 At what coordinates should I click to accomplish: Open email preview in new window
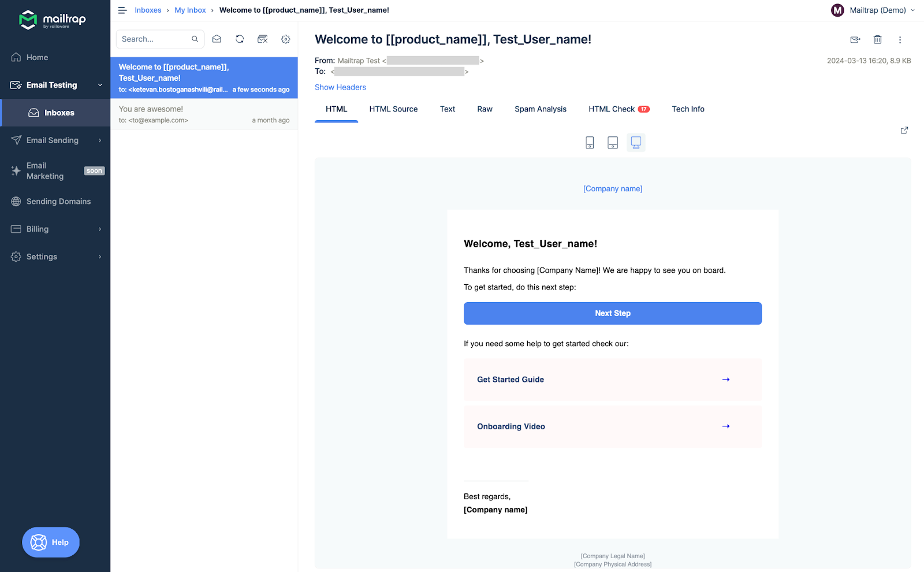pyautogui.click(x=904, y=130)
